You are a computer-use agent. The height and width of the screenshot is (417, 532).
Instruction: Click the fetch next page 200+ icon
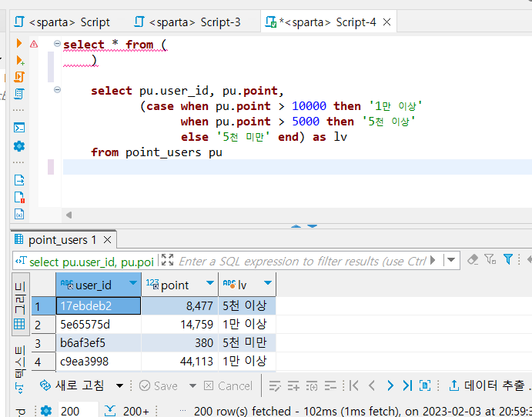tap(110, 411)
